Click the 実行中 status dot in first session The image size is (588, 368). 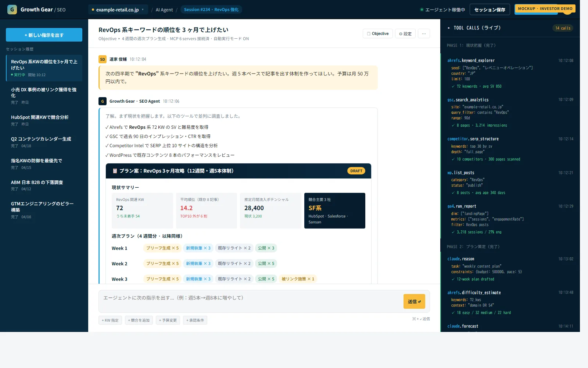coord(12,75)
